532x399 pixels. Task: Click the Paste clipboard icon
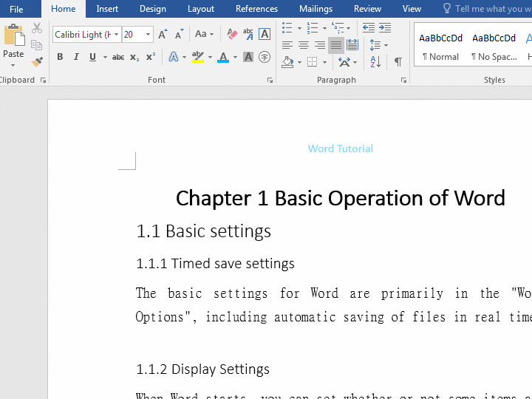(x=13, y=35)
